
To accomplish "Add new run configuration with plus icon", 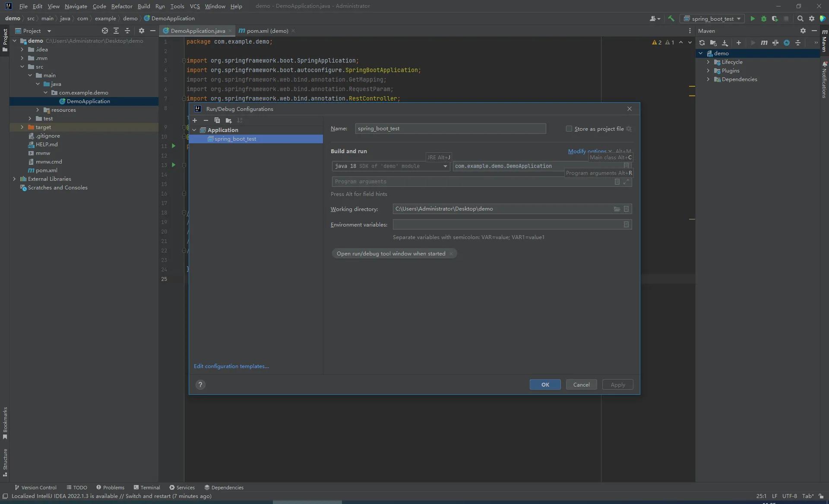I will (195, 120).
